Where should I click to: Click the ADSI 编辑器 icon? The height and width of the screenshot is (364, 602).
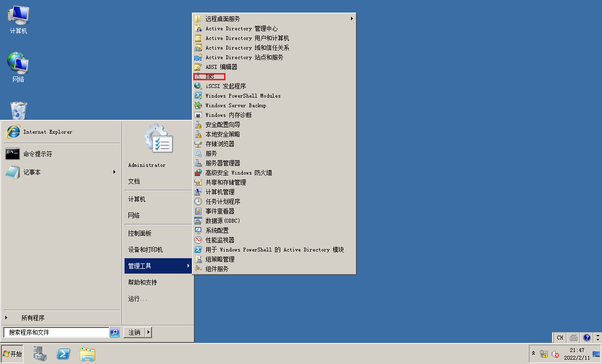click(198, 67)
